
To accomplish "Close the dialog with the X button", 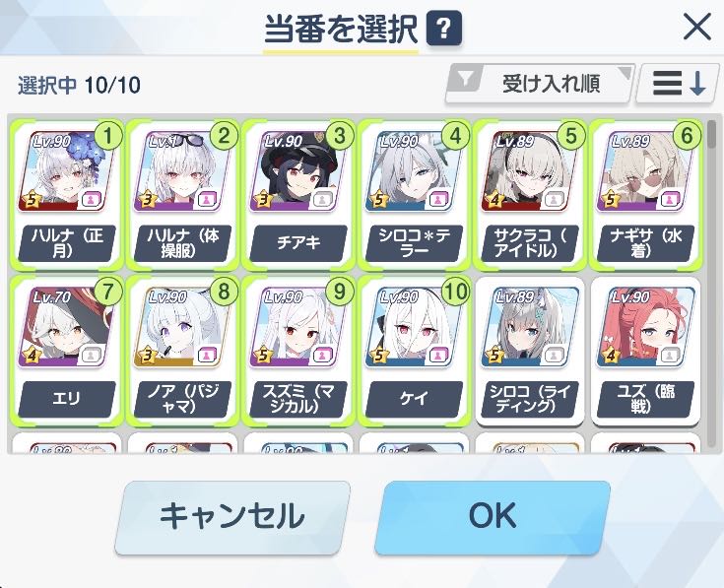I will point(696,28).
